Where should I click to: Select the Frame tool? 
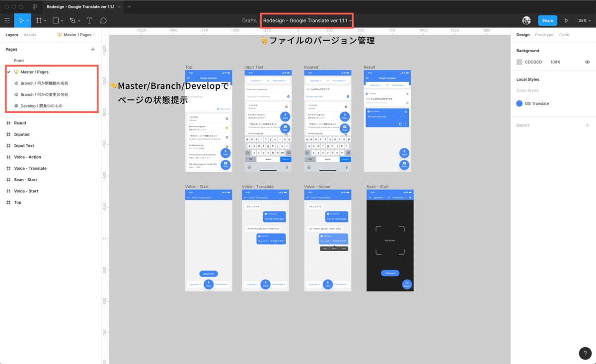click(38, 20)
